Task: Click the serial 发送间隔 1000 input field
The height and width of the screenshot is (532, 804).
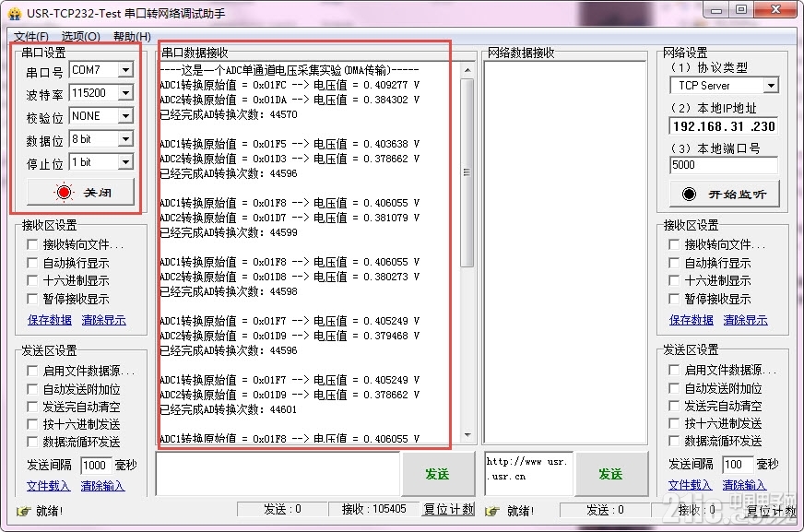Action: (x=96, y=466)
